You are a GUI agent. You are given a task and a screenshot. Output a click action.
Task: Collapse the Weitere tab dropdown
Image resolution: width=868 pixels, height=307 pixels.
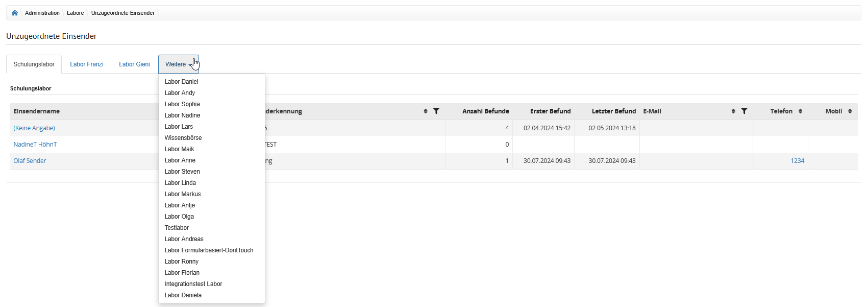point(178,64)
